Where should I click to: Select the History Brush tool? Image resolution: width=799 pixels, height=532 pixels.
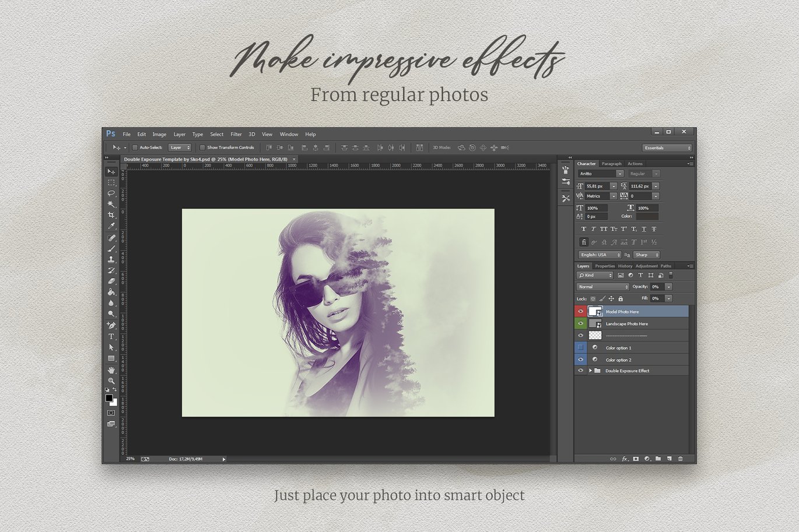coord(111,270)
